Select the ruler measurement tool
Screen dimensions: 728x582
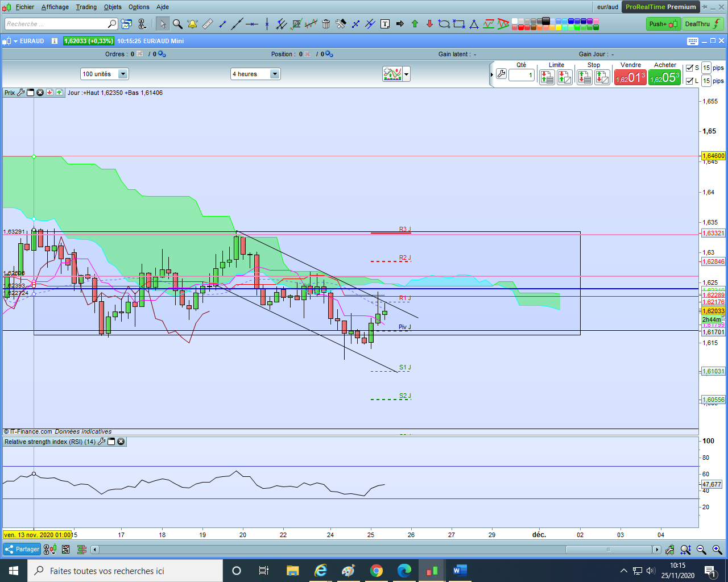coord(208,24)
